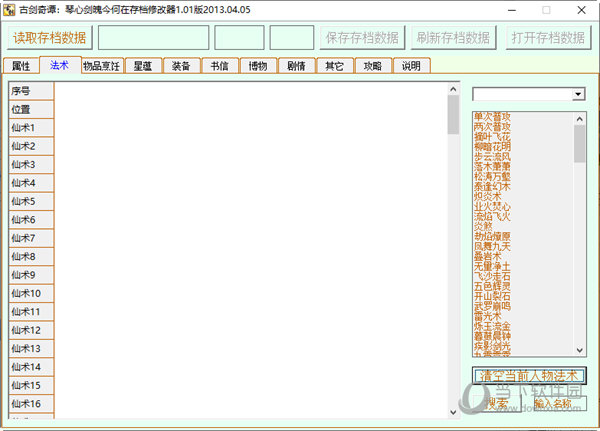This screenshot has width=600, height=431.
Task: Click the empty box left of 保存存档数据
Action: 292,38
